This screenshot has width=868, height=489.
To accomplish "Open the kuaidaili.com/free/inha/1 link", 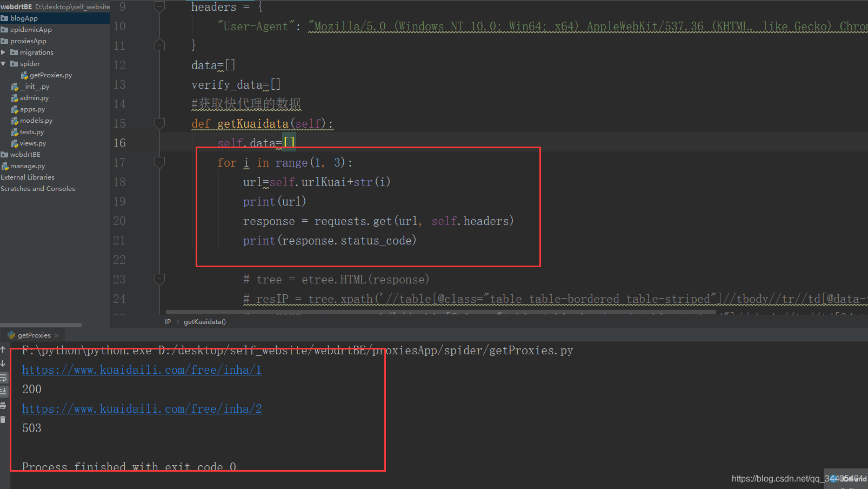I will pyautogui.click(x=142, y=370).
